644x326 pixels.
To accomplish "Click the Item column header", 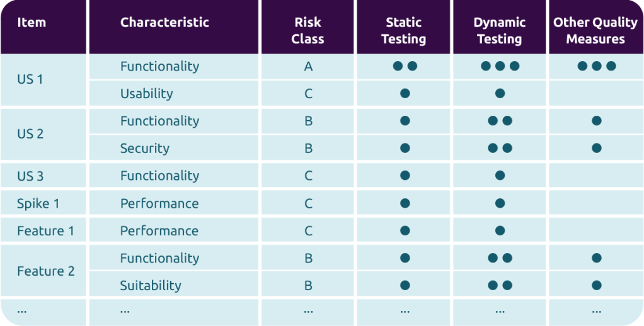I will point(32,23).
